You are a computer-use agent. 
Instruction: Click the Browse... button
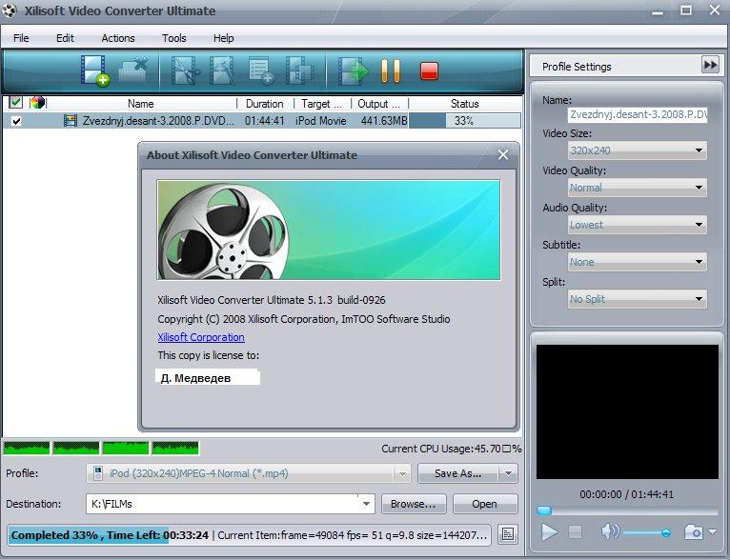point(414,504)
